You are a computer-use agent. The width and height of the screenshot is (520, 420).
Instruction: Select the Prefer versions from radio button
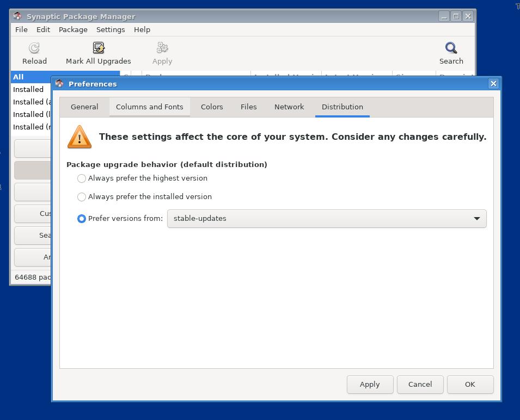(81, 219)
